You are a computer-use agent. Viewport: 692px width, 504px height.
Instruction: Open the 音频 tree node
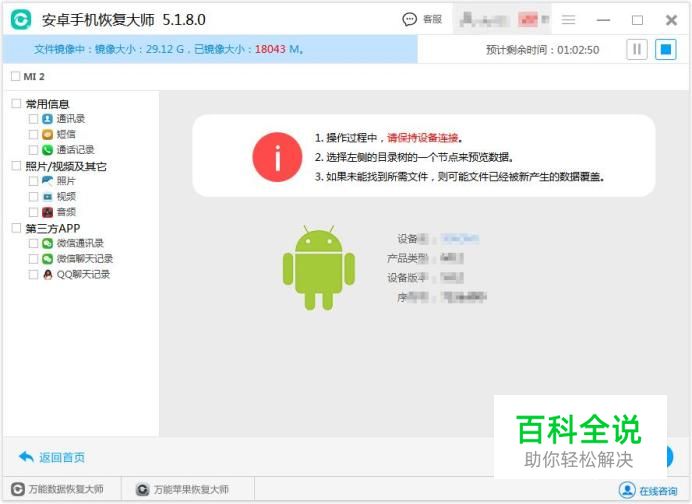point(66,212)
